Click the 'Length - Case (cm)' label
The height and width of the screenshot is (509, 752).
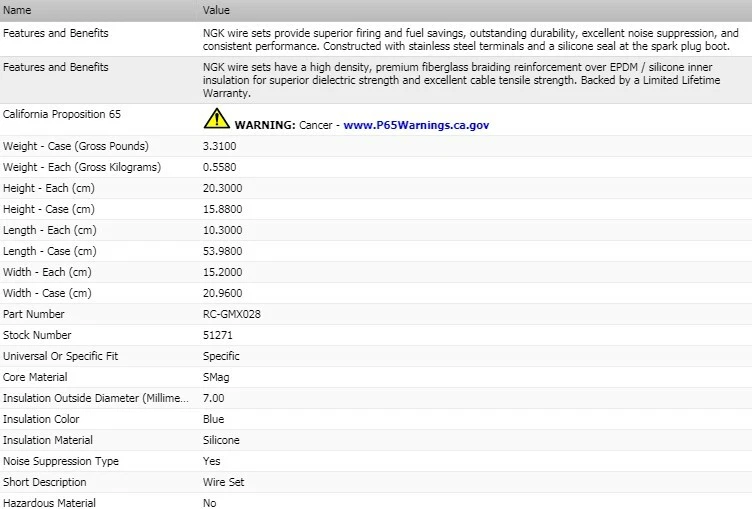pos(50,252)
